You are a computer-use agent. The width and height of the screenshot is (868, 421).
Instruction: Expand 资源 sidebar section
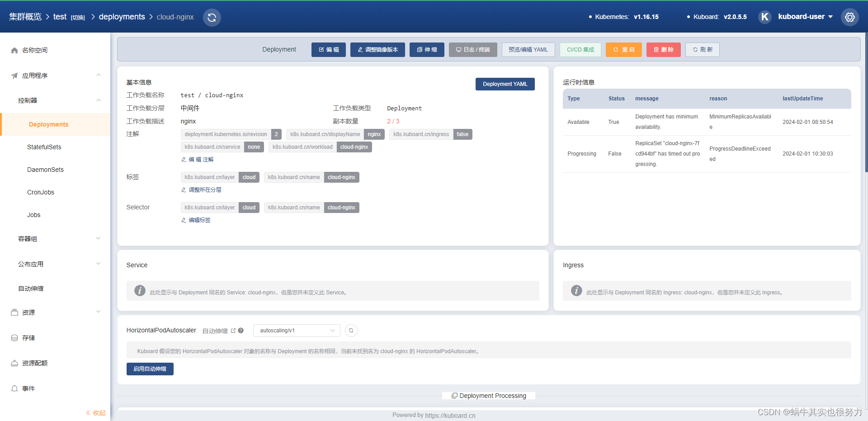(x=55, y=312)
